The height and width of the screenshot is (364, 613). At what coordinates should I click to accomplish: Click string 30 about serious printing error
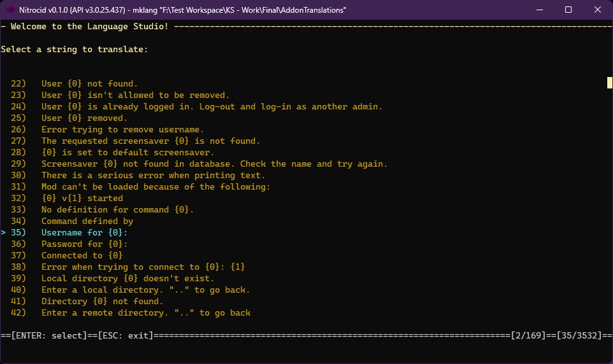point(153,176)
